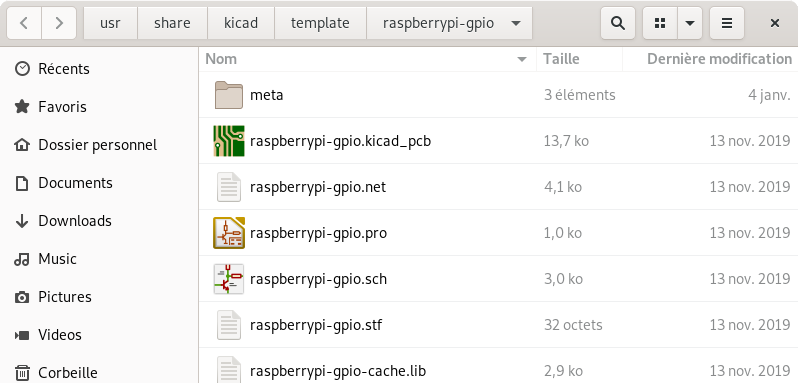Go back with left arrow
The height and width of the screenshot is (383, 798).
[x=24, y=23]
